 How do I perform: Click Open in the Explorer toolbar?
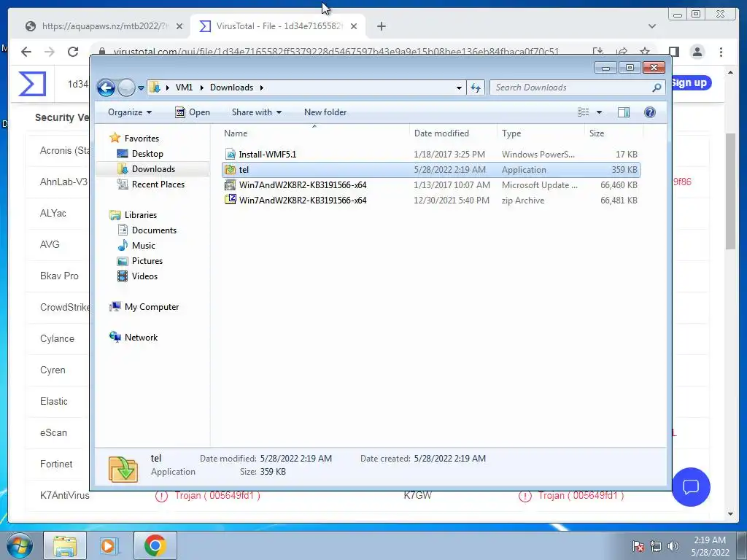coord(193,112)
